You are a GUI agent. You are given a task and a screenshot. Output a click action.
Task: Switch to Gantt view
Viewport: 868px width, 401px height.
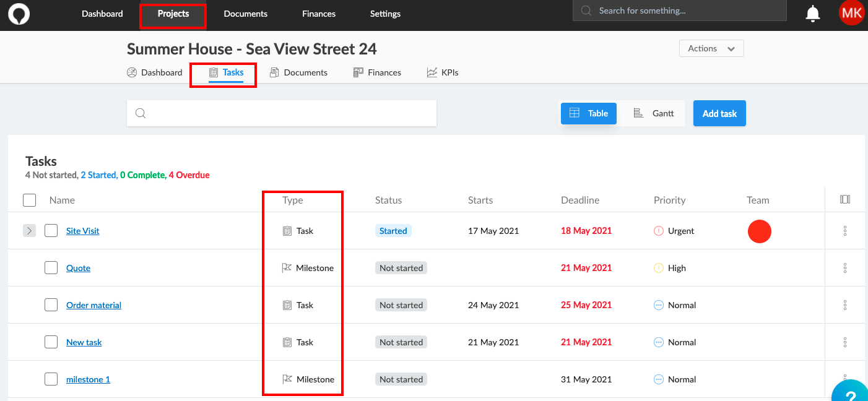coord(654,113)
